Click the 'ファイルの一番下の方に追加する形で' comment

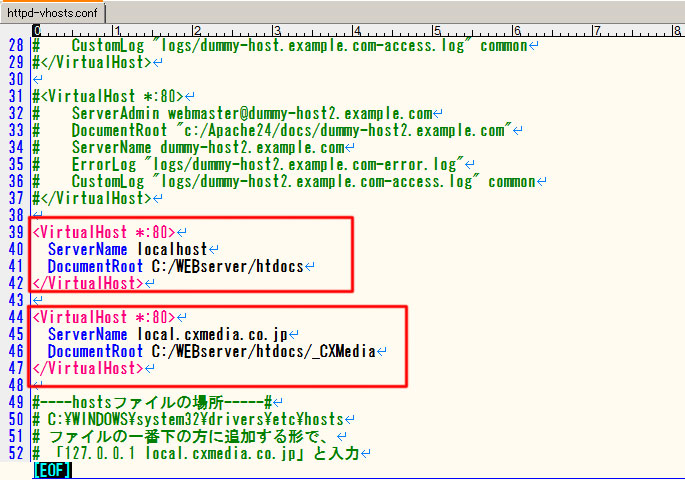[188, 436]
